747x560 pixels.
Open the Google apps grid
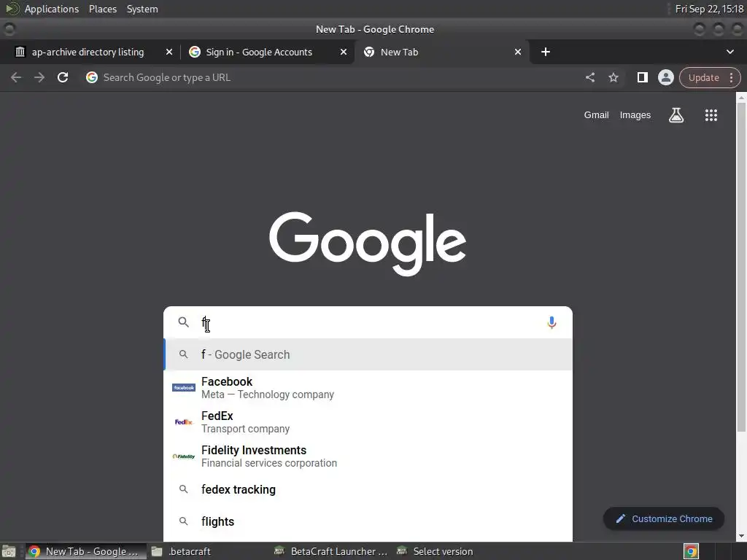(711, 114)
